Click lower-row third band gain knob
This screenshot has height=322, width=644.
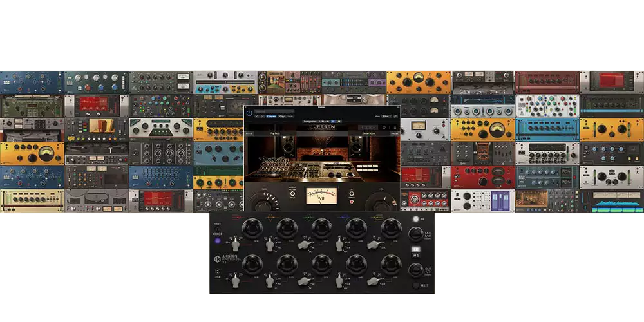(322, 265)
